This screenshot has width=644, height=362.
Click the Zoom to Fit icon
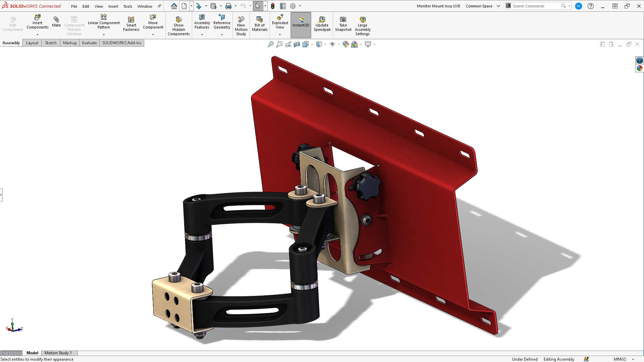(x=270, y=44)
